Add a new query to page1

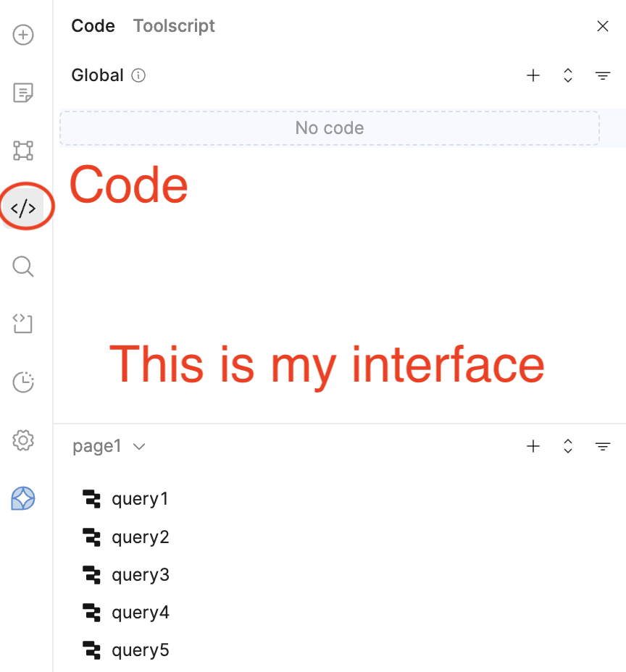[533, 447]
